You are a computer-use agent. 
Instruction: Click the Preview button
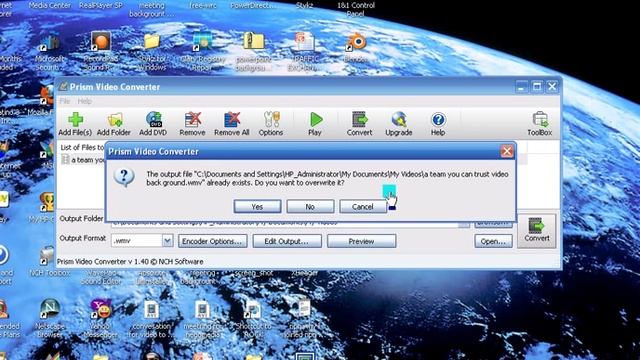coord(361,241)
